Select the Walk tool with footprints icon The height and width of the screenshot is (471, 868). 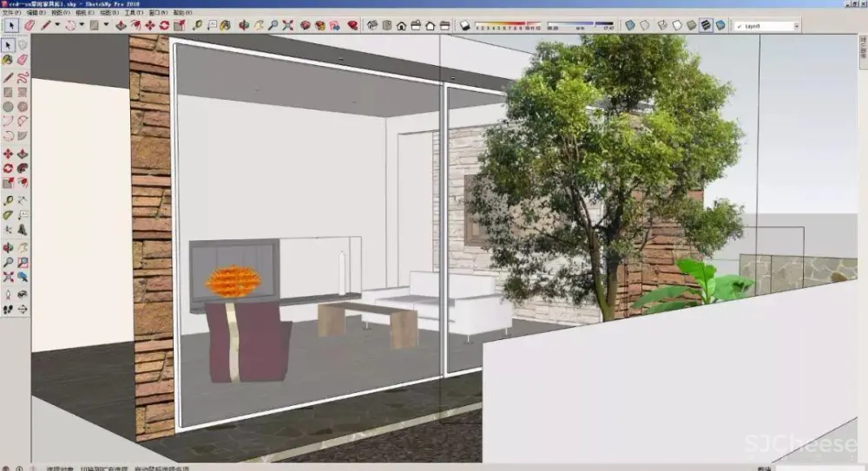[x=8, y=308]
